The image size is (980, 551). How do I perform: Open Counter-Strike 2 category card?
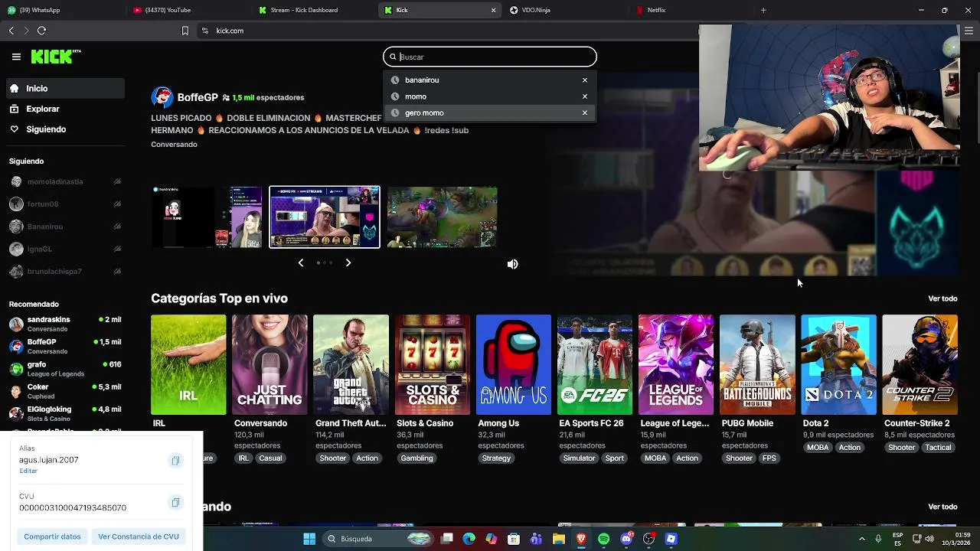(x=920, y=364)
